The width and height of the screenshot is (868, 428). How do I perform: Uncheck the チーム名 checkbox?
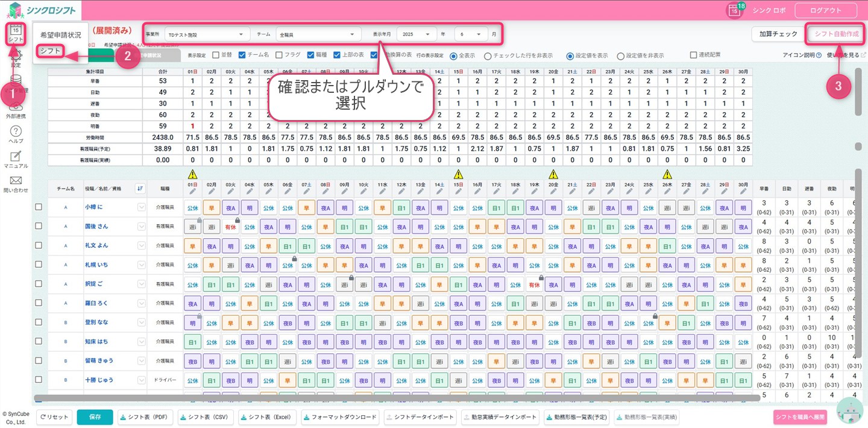(x=242, y=55)
